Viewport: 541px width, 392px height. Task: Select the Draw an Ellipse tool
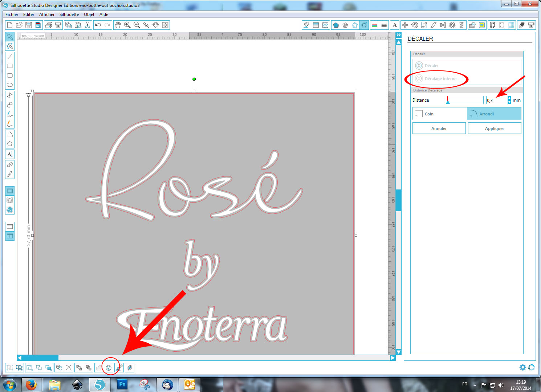(10, 85)
